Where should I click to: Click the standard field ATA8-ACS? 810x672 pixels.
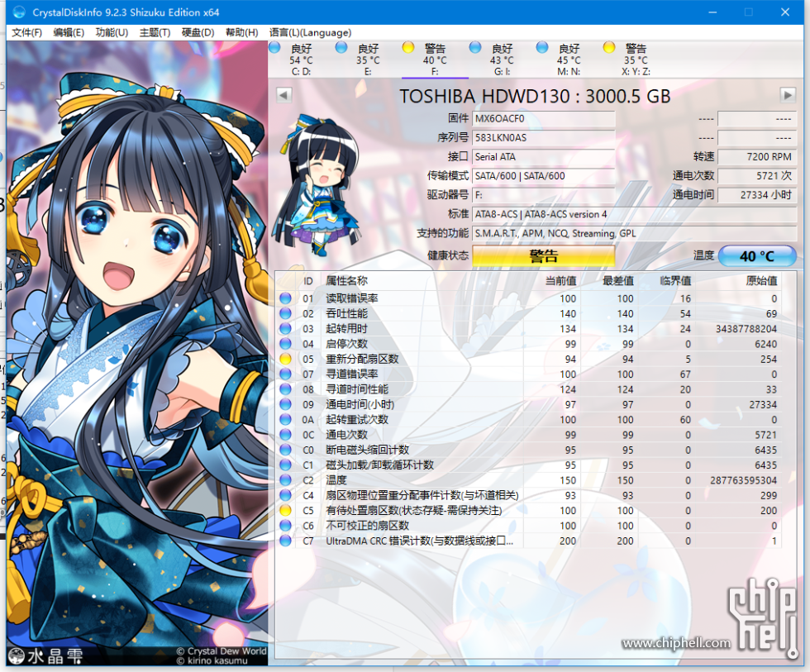635,214
